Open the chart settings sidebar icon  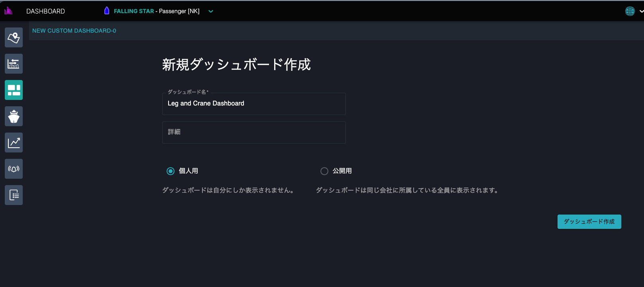point(14,64)
